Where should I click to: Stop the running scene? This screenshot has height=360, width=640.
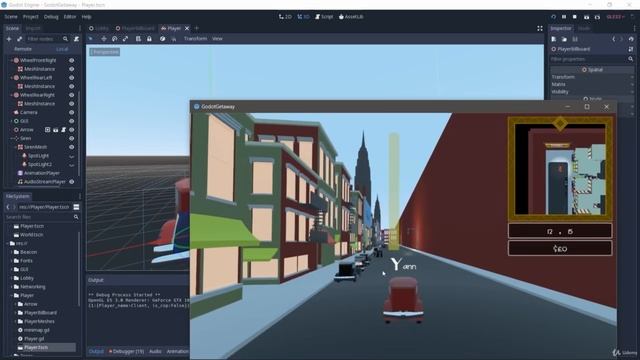click(x=575, y=17)
